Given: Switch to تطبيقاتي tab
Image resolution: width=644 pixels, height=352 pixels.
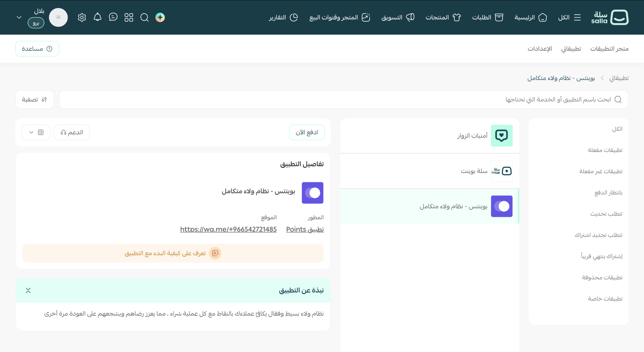Looking at the screenshot, I should [571, 48].
